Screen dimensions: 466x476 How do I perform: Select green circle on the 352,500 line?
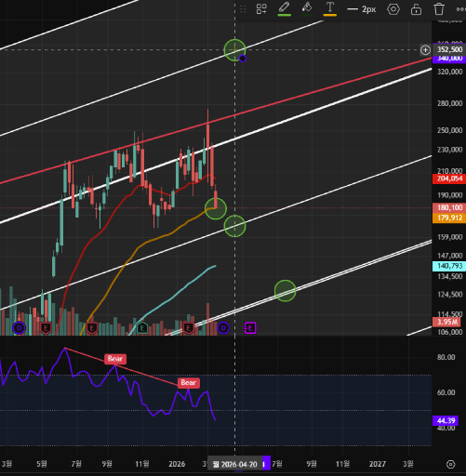[234, 50]
